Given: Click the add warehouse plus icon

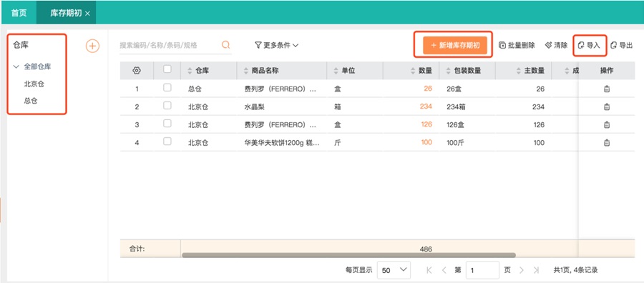Looking at the screenshot, I should click(92, 46).
